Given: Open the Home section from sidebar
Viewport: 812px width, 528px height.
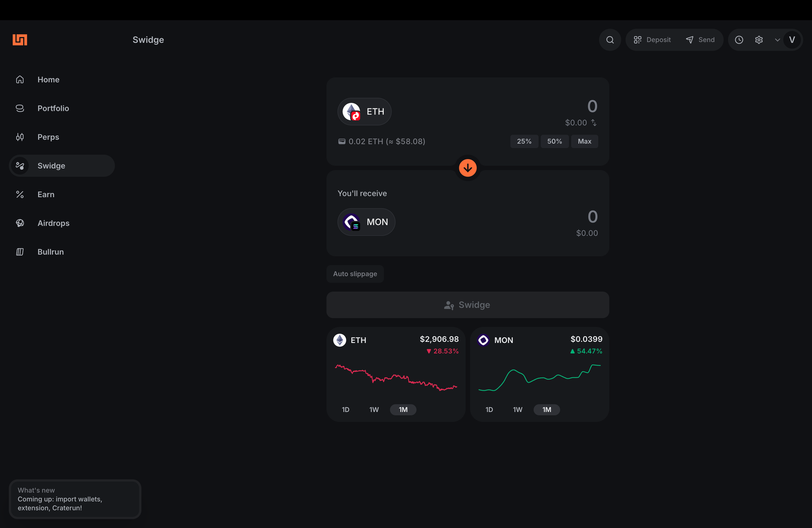Looking at the screenshot, I should point(48,79).
